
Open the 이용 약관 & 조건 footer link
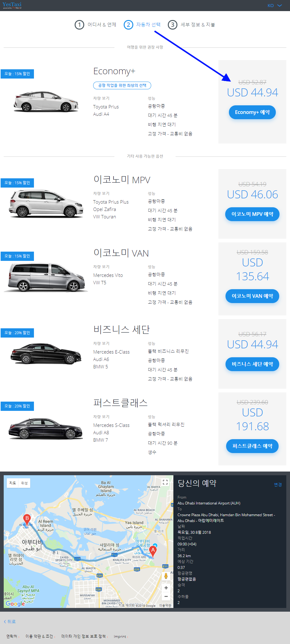coord(39,636)
